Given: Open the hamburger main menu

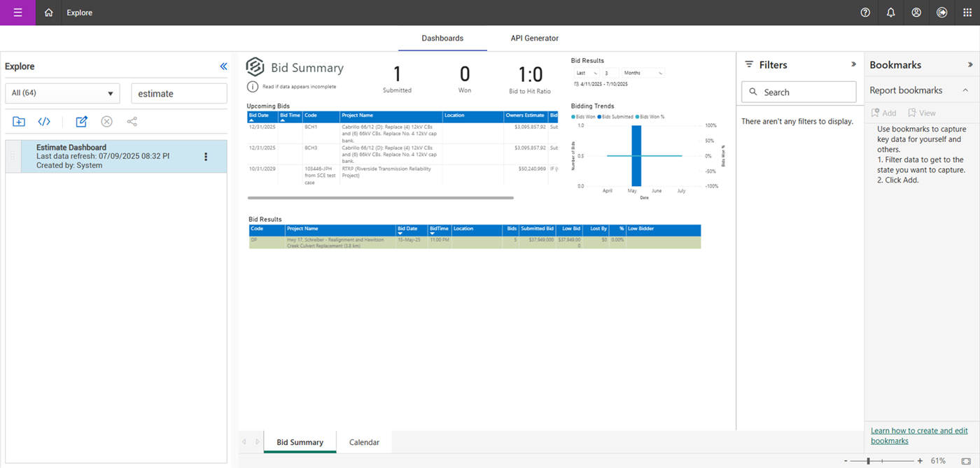Looking at the screenshot, I should tap(17, 13).
